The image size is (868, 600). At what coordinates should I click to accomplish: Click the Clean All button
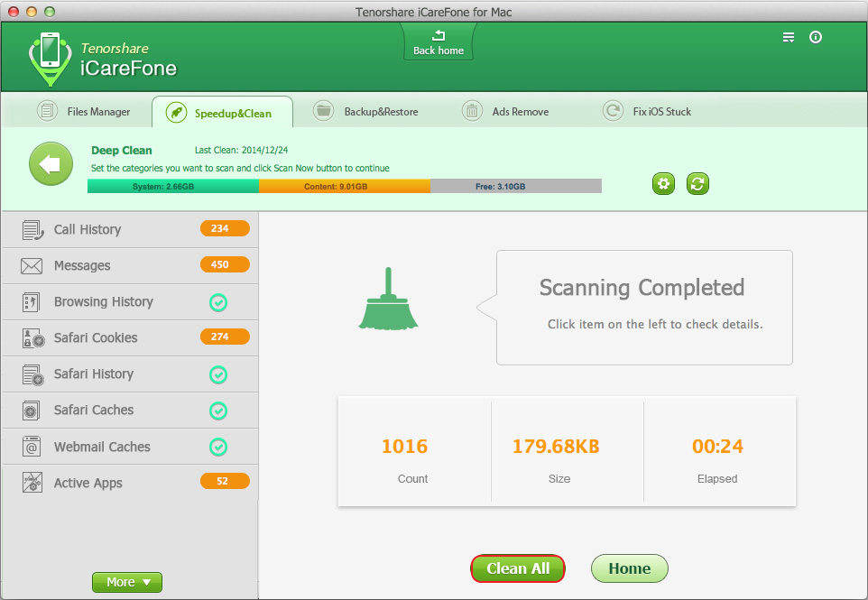pos(518,568)
